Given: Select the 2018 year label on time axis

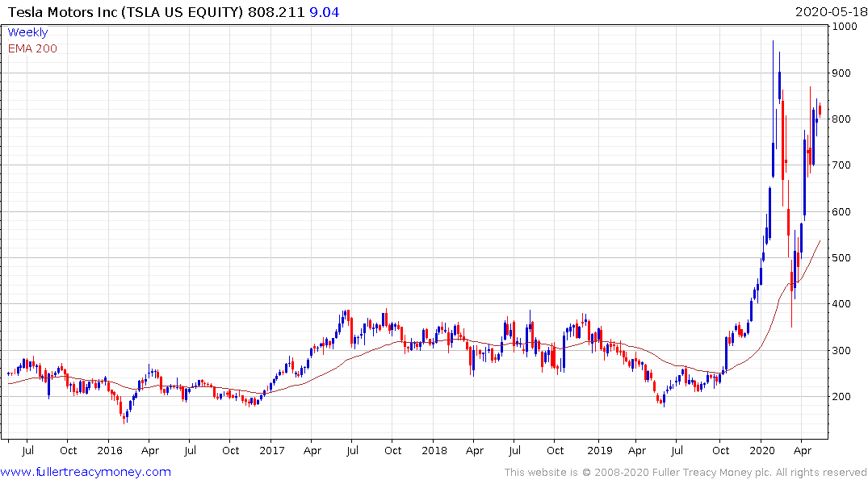Looking at the screenshot, I should pyautogui.click(x=434, y=450).
